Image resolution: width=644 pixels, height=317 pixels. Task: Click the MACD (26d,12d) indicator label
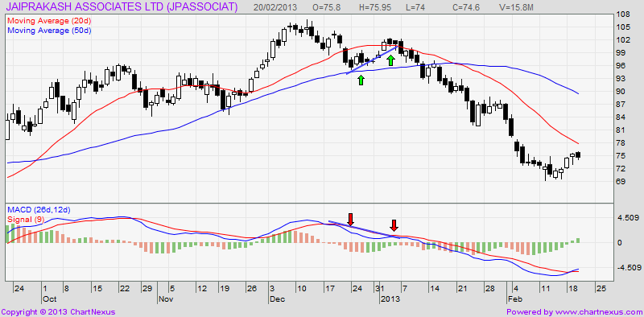(x=39, y=210)
